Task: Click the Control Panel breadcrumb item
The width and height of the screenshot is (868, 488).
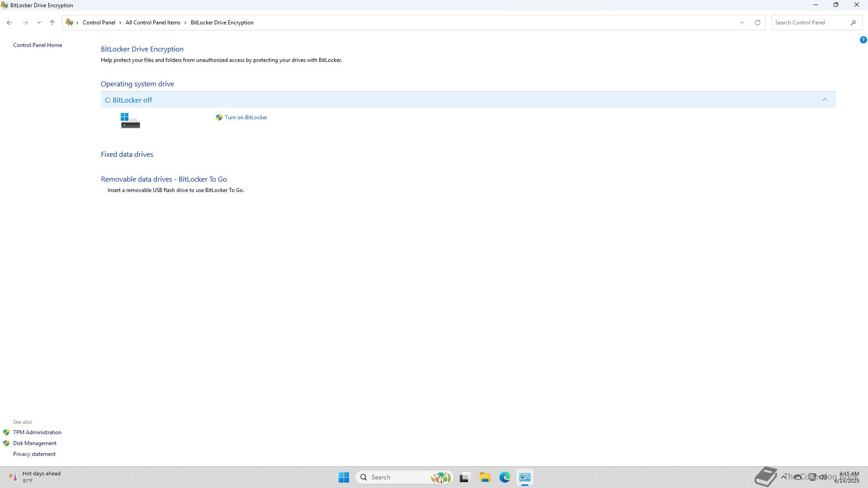Action: [99, 23]
